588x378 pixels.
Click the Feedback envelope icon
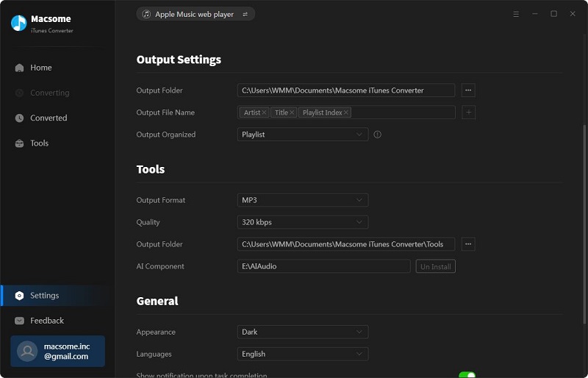20,321
